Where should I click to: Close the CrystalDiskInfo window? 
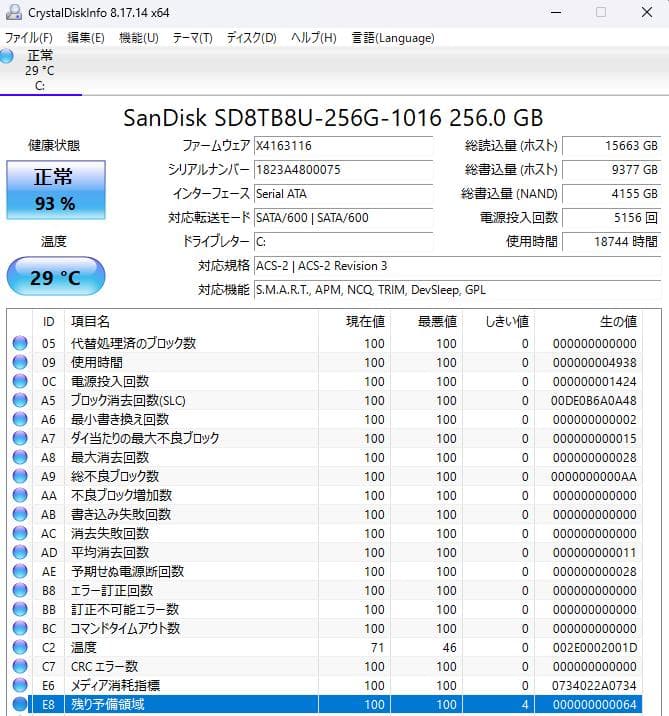tap(647, 12)
